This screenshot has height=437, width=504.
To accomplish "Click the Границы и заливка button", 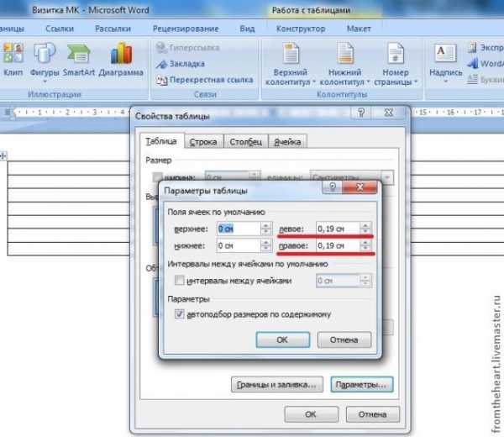I will click(x=276, y=385).
